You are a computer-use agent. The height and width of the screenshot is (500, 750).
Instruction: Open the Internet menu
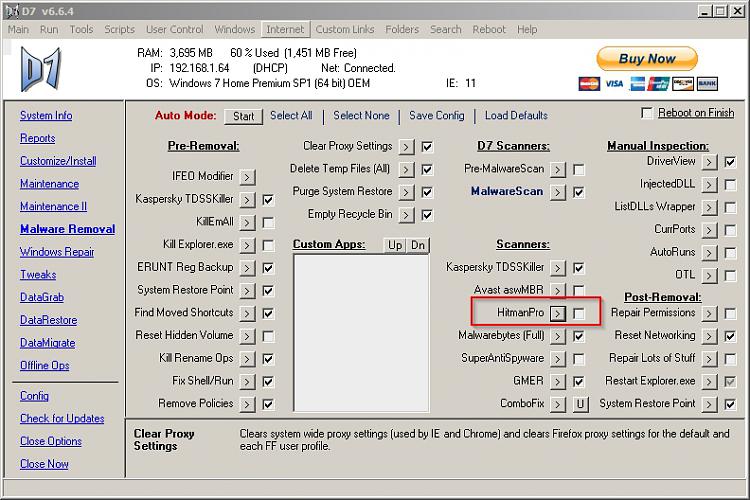point(285,29)
